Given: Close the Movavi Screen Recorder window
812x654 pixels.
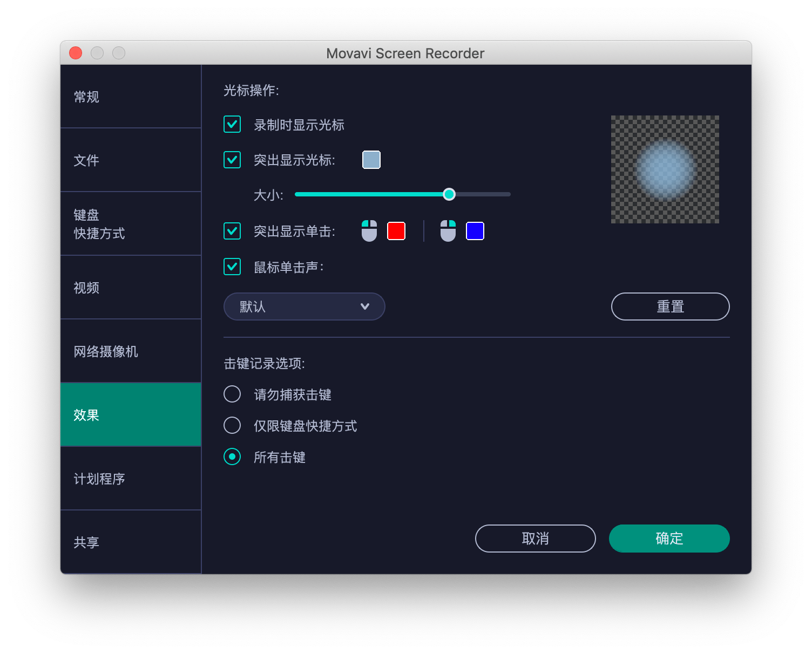Looking at the screenshot, I should coord(76,53).
